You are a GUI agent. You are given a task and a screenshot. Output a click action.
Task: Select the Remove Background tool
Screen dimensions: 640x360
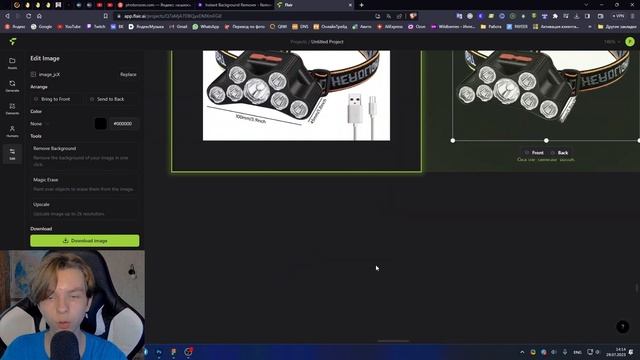pos(84,156)
